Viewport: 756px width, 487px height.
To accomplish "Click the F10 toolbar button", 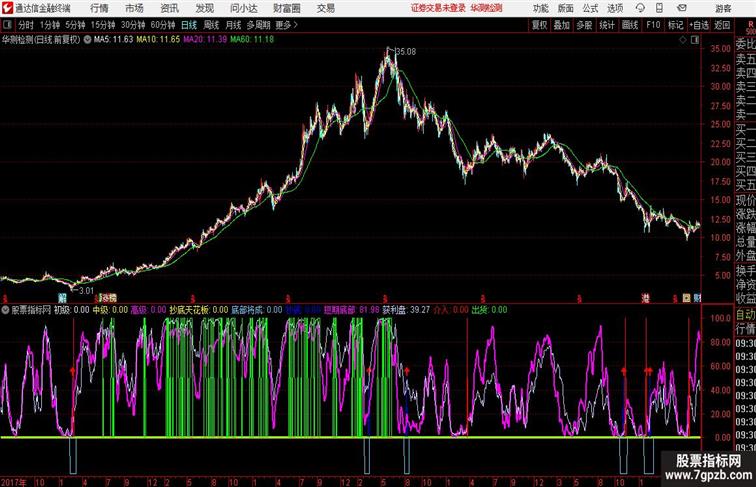I will coord(653,25).
